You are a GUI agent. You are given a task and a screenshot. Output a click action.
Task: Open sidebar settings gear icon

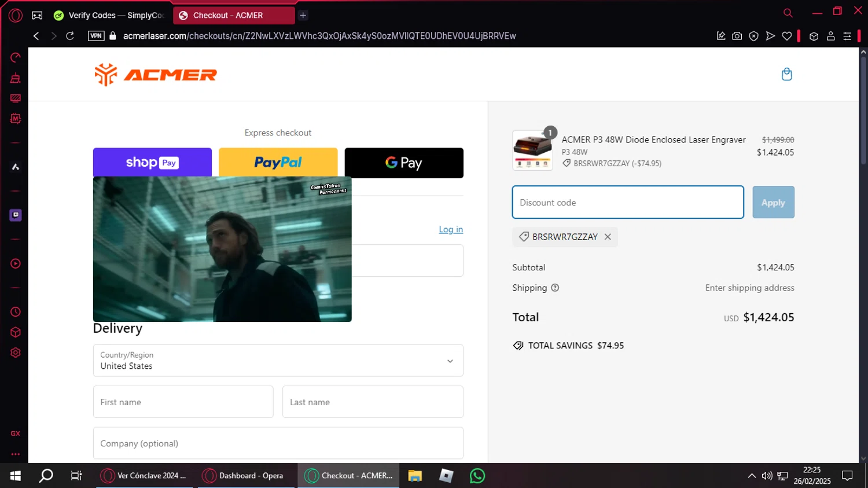16,353
